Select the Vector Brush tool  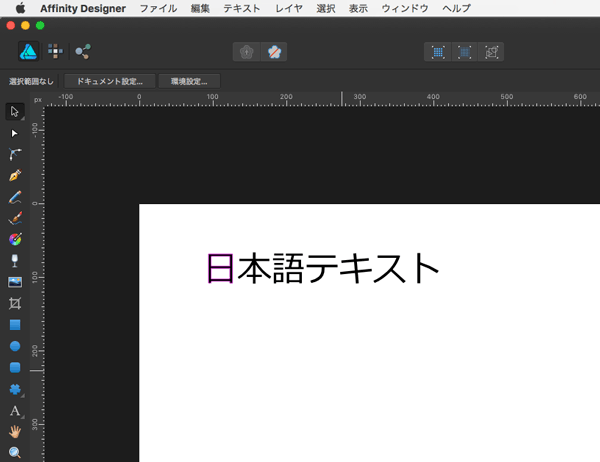(x=15, y=218)
